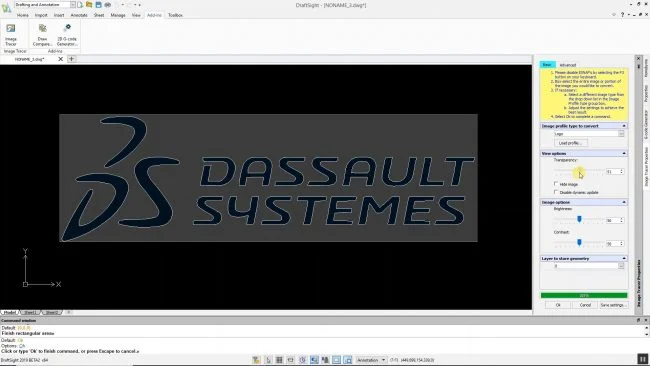Enable the Hide image checkbox

coord(556,184)
